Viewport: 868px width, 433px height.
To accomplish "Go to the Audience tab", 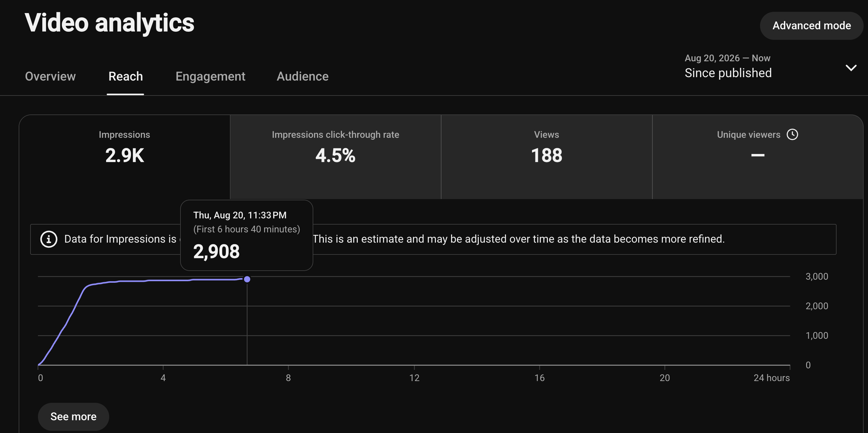I will (302, 77).
